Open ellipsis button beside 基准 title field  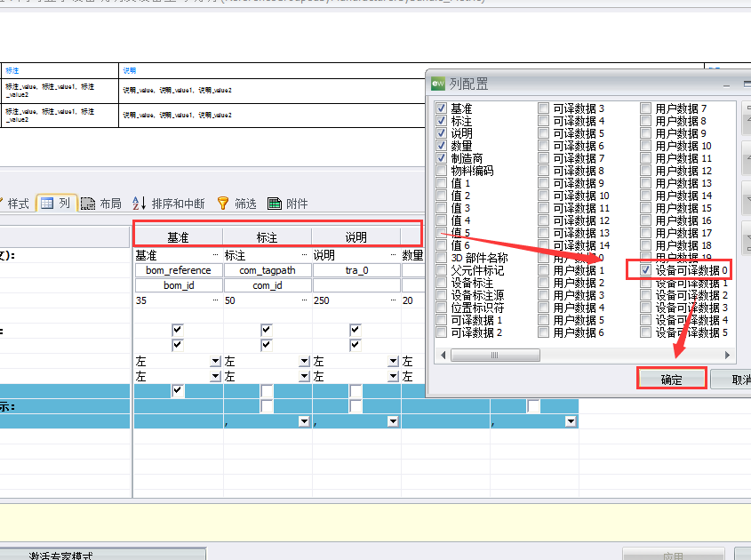tap(216, 255)
